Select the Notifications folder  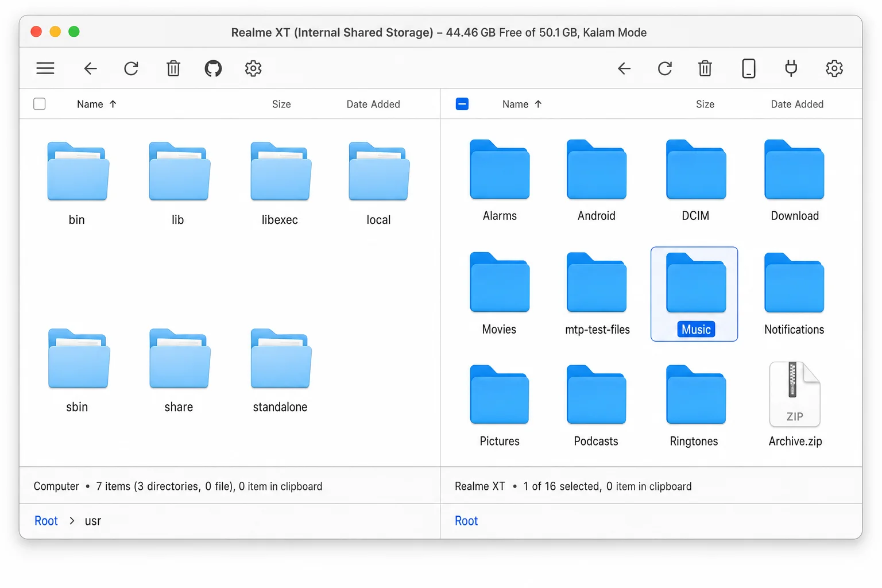pyautogui.click(x=795, y=293)
